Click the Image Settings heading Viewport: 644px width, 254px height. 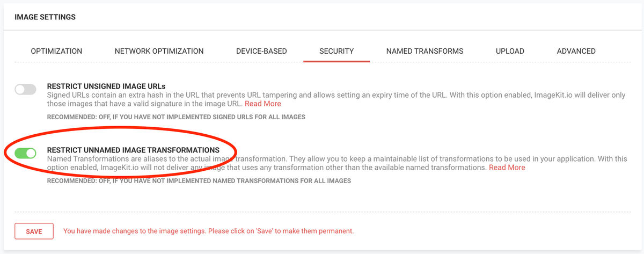pos(45,17)
